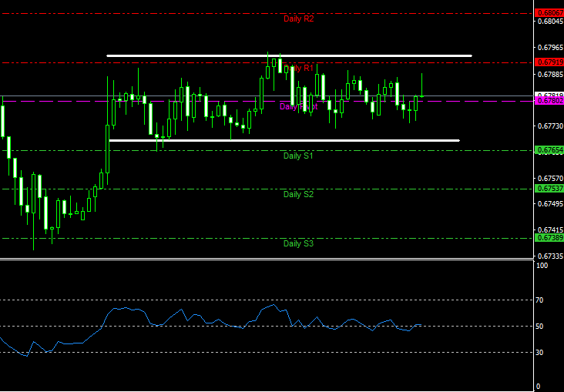Select the Daily R1 text label

click(298, 68)
